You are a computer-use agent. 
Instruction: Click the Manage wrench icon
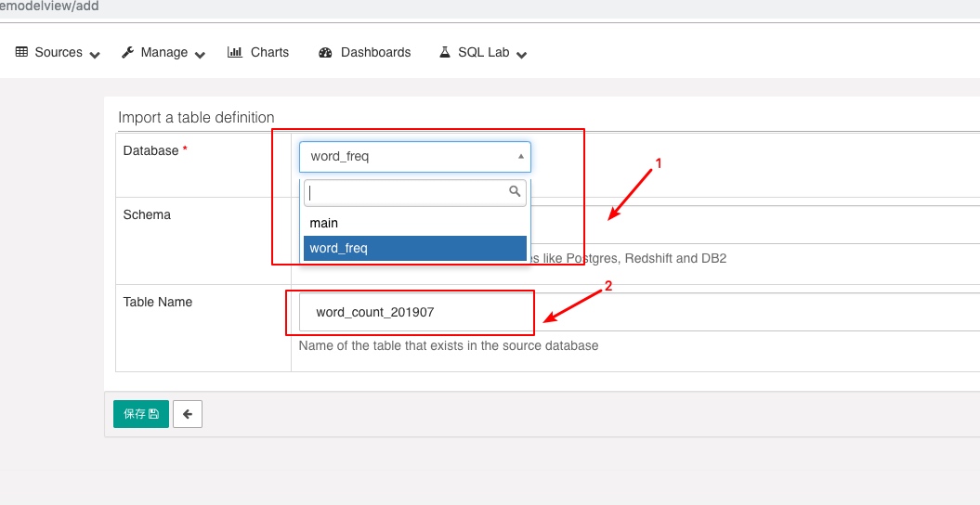click(x=127, y=52)
